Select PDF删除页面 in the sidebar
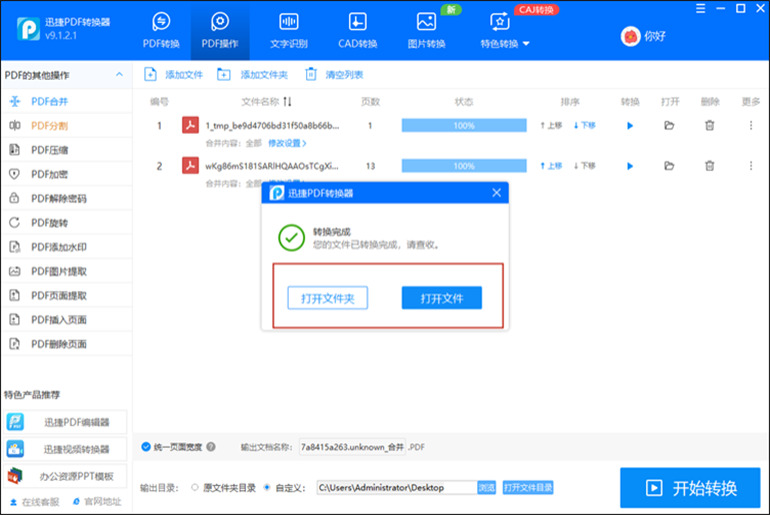 point(66,344)
